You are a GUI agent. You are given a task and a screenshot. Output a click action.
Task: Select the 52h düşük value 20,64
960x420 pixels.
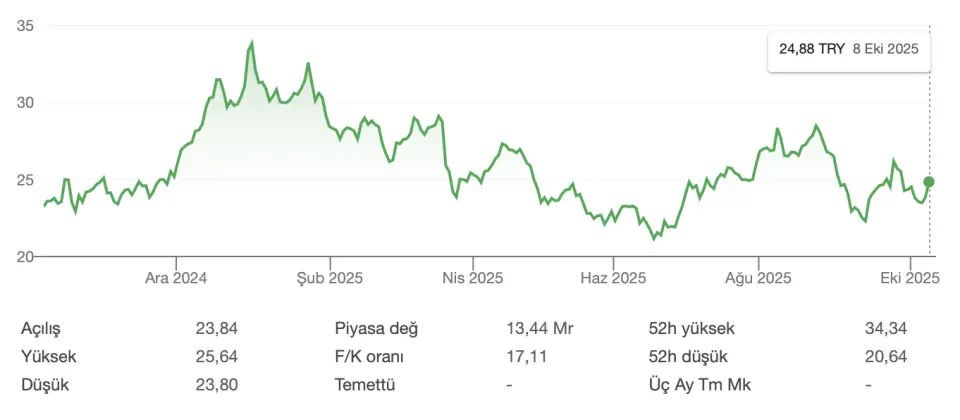click(886, 356)
